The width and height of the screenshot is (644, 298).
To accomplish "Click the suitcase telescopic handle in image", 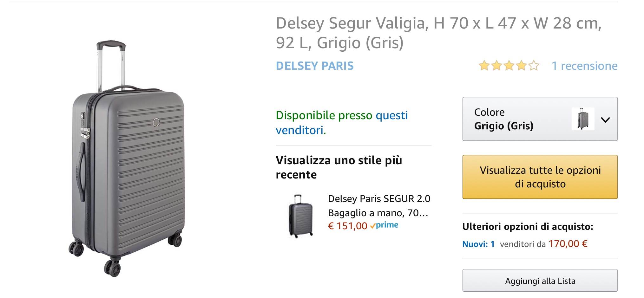I will pyautogui.click(x=111, y=63).
